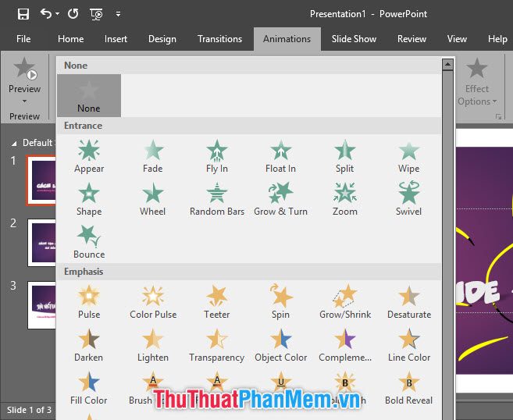Choose the Color Pulse emphasis effect
The image size is (513, 420).
point(153,301)
